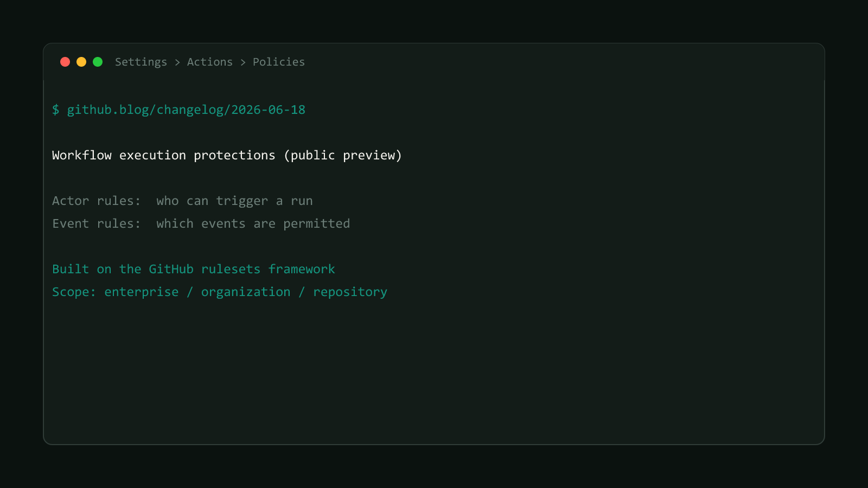Image resolution: width=868 pixels, height=488 pixels.
Task: Click "which events are permitted" text
Action: coord(253,224)
